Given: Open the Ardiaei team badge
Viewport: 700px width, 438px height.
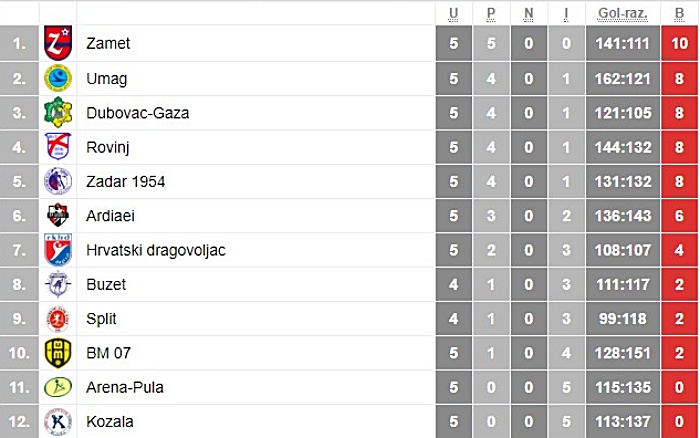Looking at the screenshot, I should pyautogui.click(x=58, y=215).
